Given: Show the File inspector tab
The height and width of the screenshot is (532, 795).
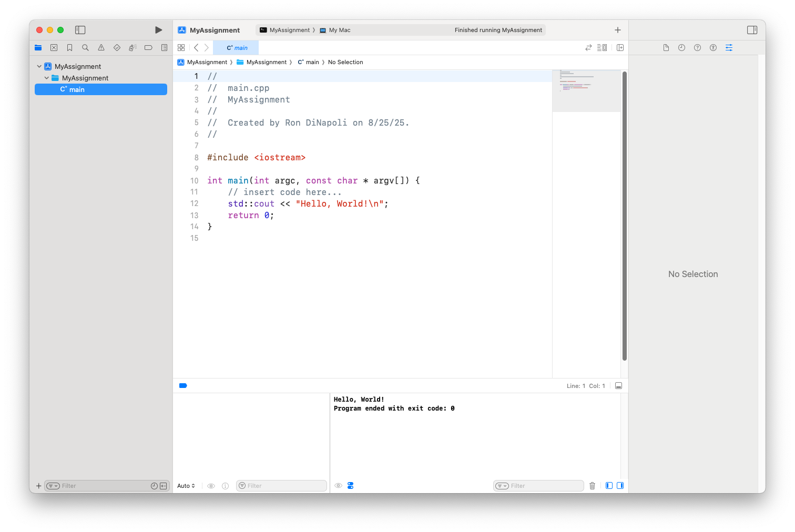Looking at the screenshot, I should click(666, 47).
